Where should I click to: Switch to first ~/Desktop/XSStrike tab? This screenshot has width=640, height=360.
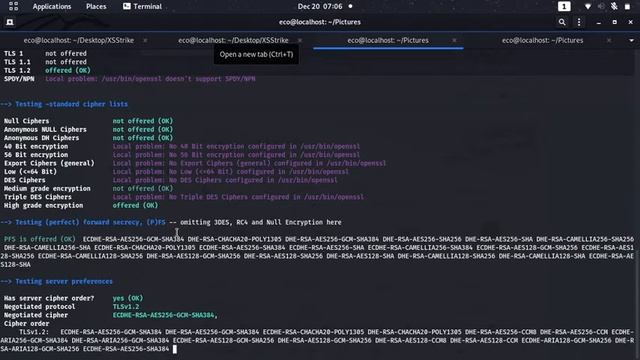pos(79,40)
